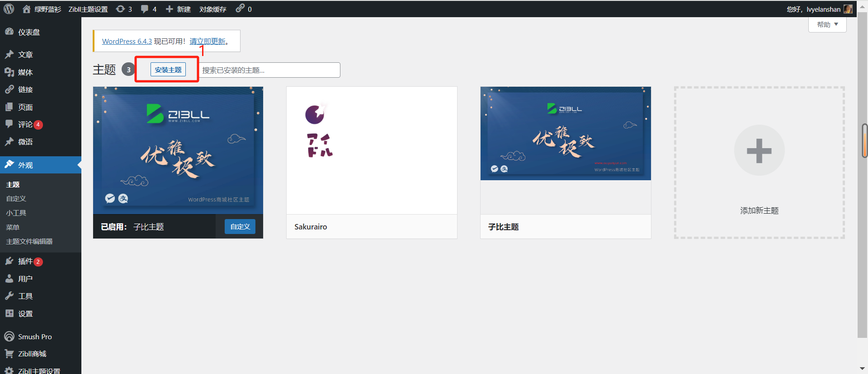
Task: Open the 插件 plugins menu
Action: click(25, 262)
